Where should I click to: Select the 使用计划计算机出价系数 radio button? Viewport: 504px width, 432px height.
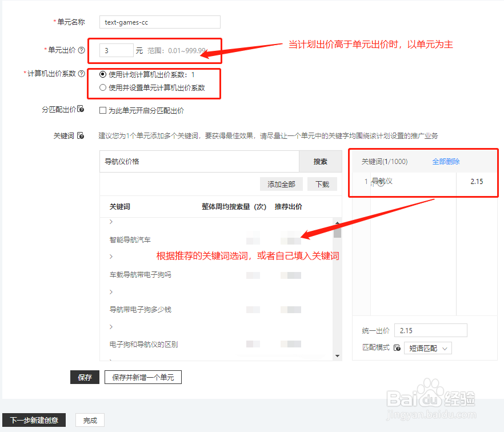click(x=103, y=74)
